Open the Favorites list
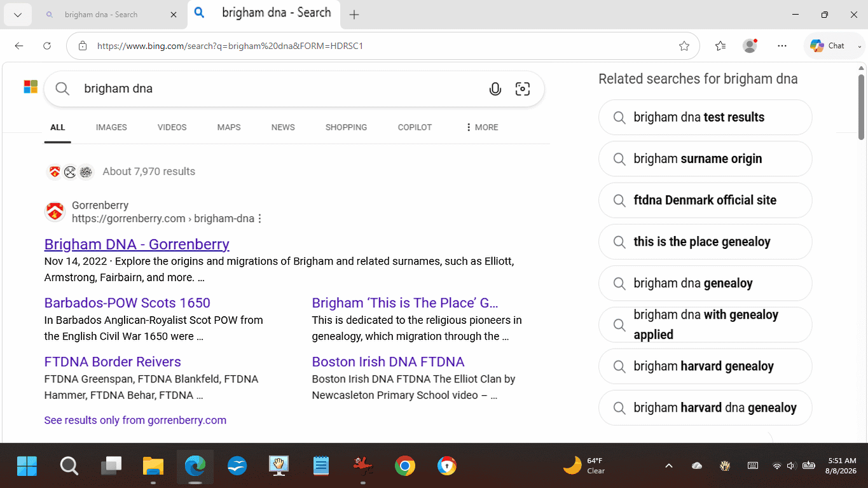 [720, 46]
